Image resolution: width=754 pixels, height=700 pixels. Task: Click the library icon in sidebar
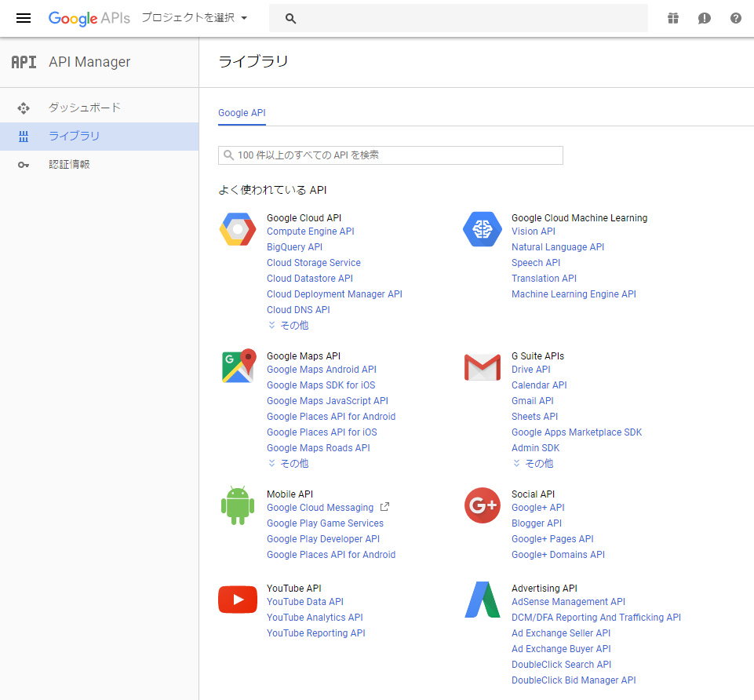[x=24, y=137]
